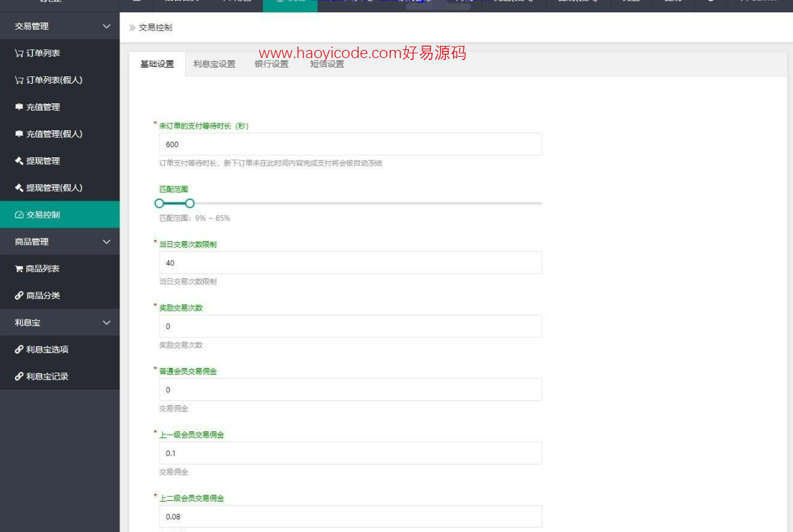Click the cart icon beside 商品列表

19,269
